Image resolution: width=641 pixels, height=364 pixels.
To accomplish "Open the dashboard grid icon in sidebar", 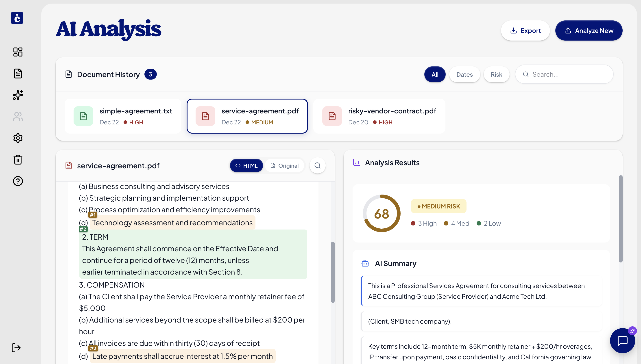I will 18,52.
